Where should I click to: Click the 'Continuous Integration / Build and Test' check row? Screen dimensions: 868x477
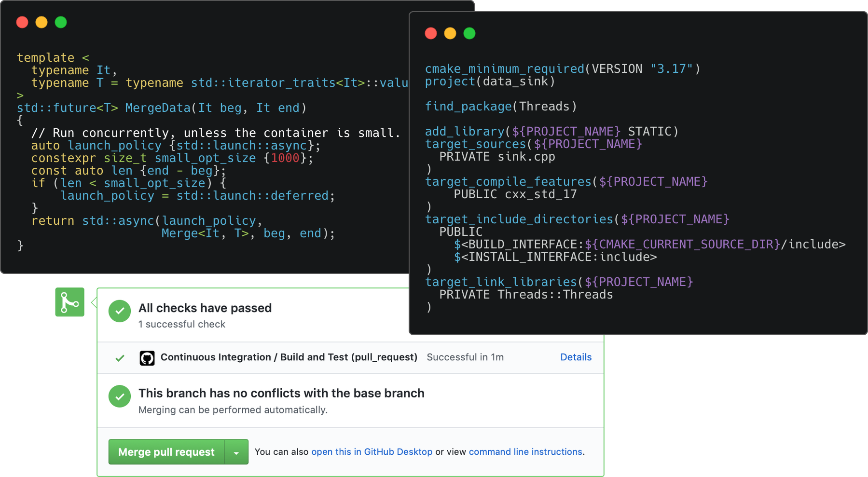[289, 357]
